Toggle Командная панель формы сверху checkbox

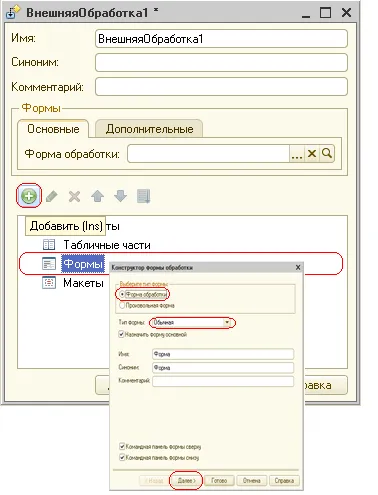[x=122, y=446]
